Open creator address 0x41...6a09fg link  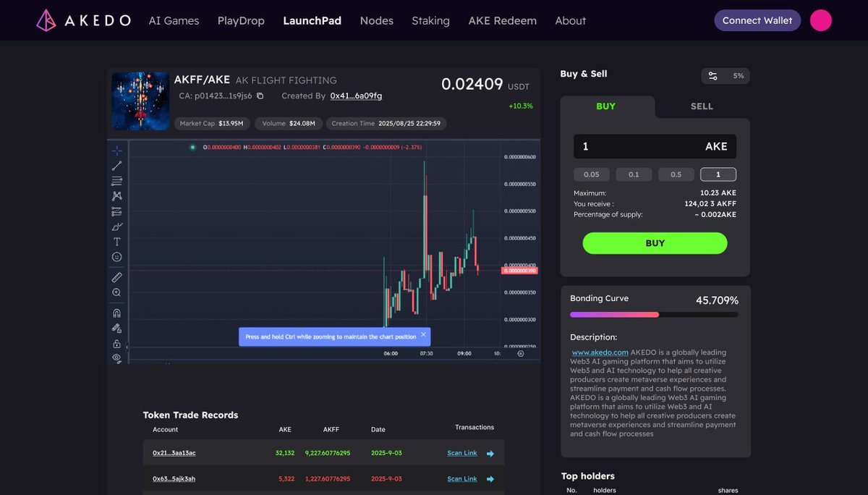pos(356,96)
